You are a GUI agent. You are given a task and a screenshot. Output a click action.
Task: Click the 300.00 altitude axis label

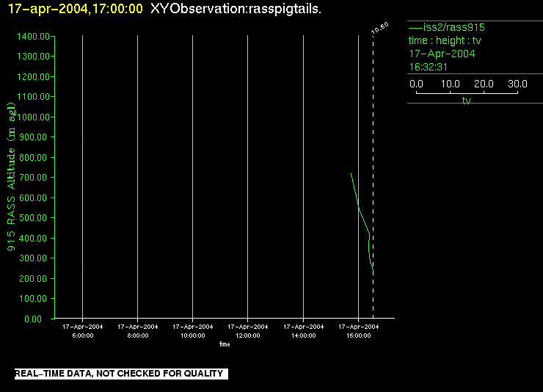(x=33, y=258)
